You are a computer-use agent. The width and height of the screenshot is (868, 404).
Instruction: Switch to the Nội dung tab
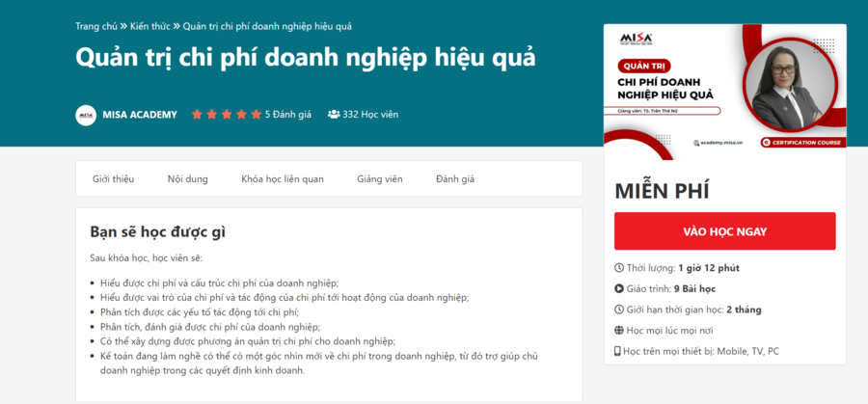tap(188, 178)
